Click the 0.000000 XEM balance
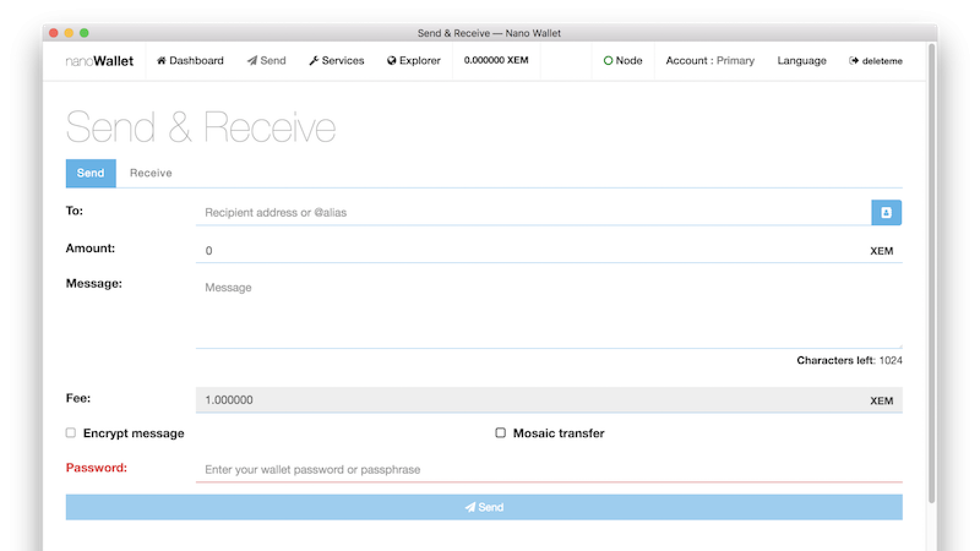The image size is (980, 551). (496, 60)
